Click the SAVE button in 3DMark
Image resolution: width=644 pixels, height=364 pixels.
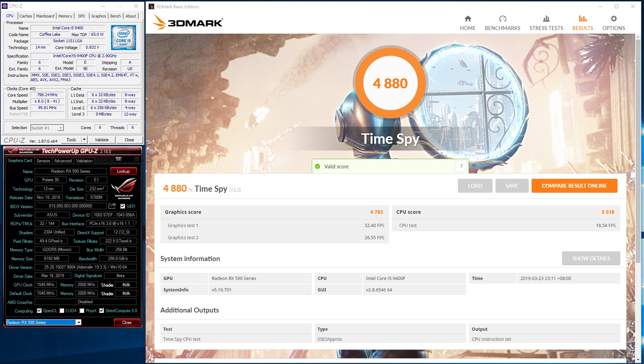coord(512,186)
